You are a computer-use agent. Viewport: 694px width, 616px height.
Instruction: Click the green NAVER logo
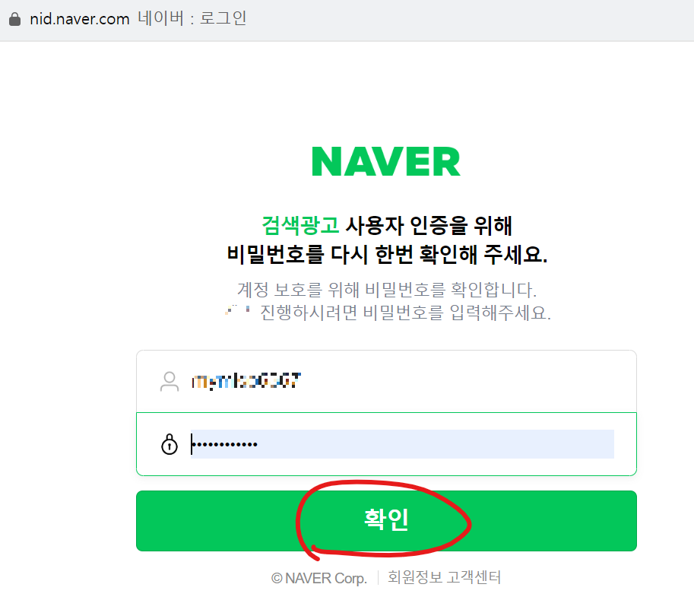(386, 162)
